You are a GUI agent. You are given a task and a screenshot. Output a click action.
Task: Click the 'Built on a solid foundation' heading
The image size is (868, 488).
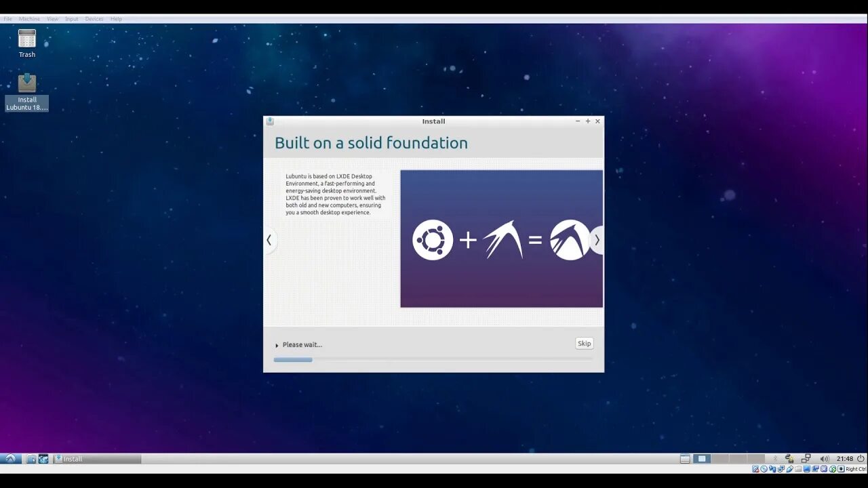371,143
